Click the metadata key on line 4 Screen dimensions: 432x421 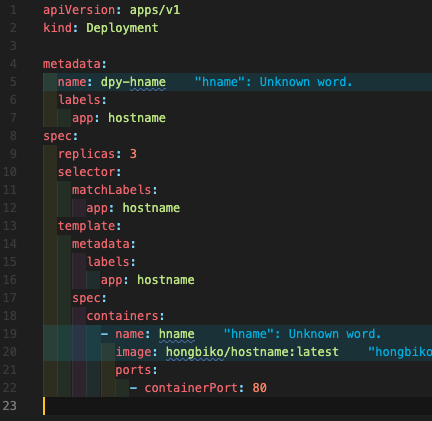tap(72, 64)
